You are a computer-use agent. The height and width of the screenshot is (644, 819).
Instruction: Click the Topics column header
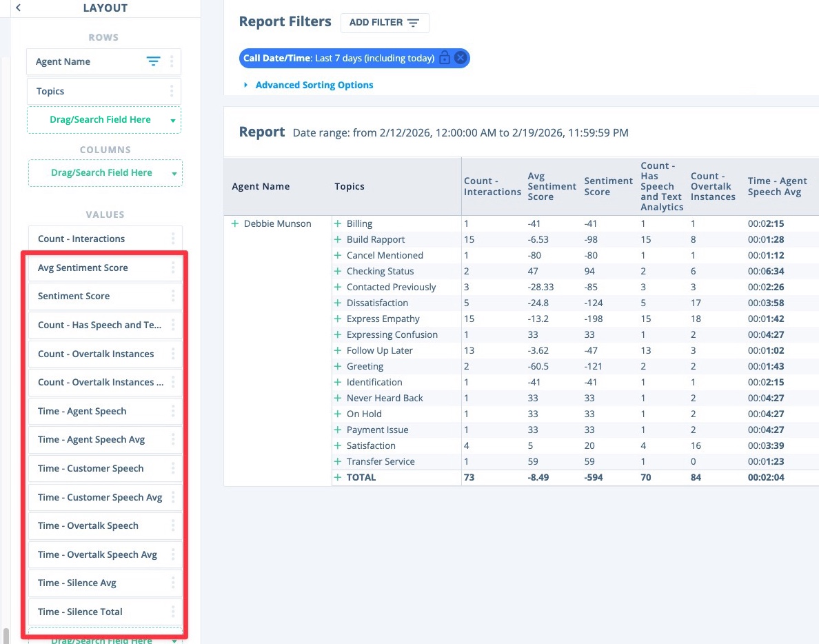(350, 186)
